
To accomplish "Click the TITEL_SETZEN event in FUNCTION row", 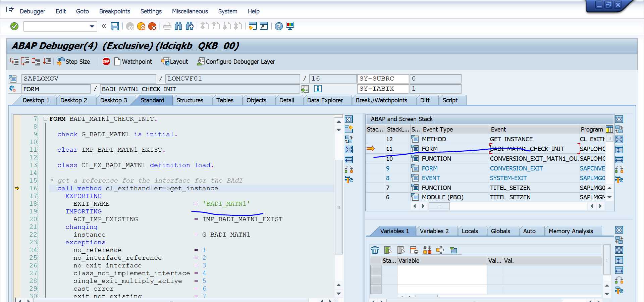I will click(510, 188).
